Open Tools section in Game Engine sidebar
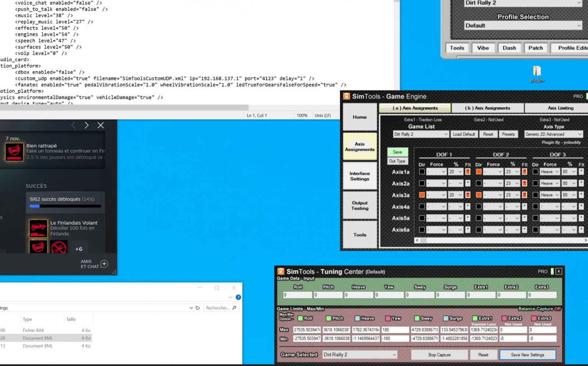This screenshot has height=366, width=588. coord(360,235)
